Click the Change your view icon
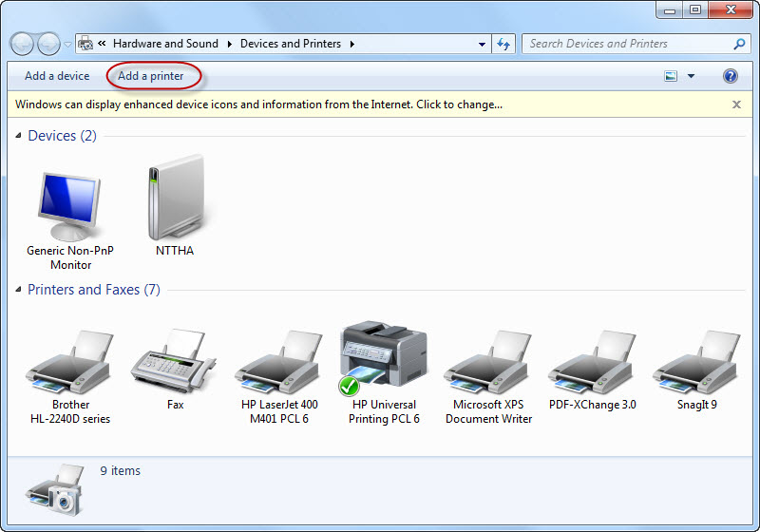The height and width of the screenshot is (532, 760). [671, 76]
